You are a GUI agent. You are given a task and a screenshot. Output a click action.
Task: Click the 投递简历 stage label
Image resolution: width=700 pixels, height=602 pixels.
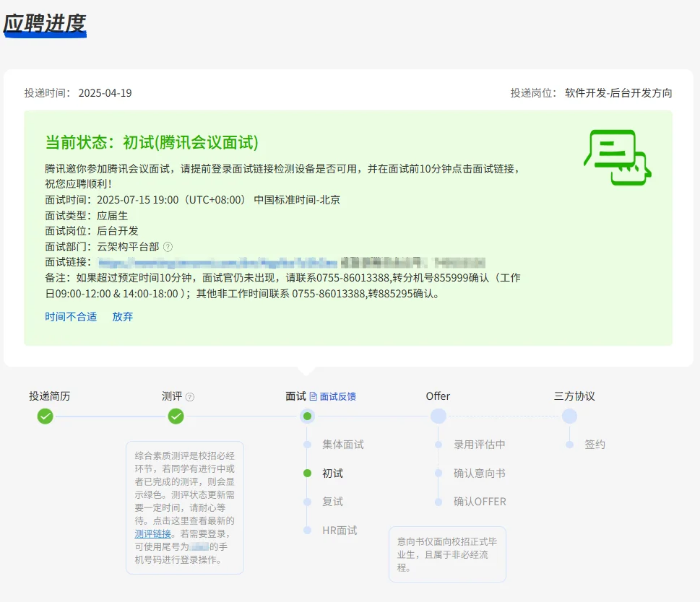pyautogui.click(x=50, y=396)
